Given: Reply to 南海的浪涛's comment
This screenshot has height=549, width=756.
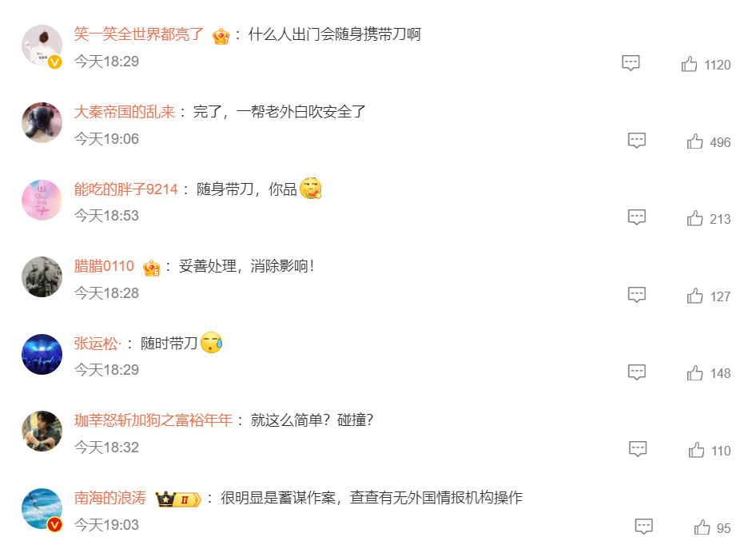Looking at the screenshot, I should [643, 527].
